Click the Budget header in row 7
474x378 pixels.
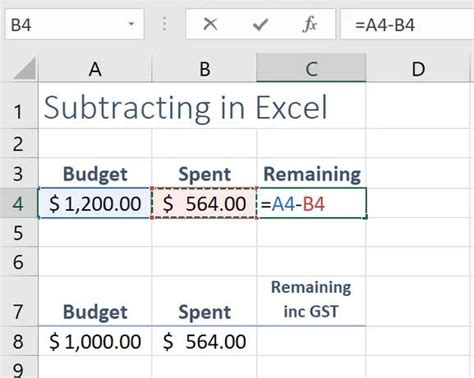(x=95, y=301)
